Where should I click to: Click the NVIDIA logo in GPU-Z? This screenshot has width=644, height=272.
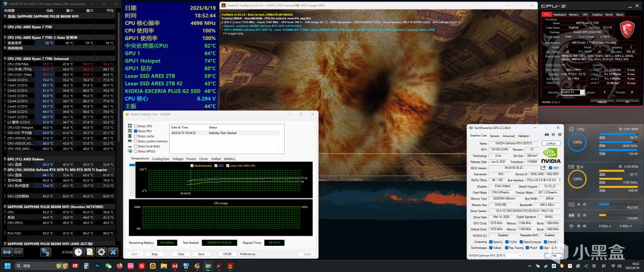point(551,155)
